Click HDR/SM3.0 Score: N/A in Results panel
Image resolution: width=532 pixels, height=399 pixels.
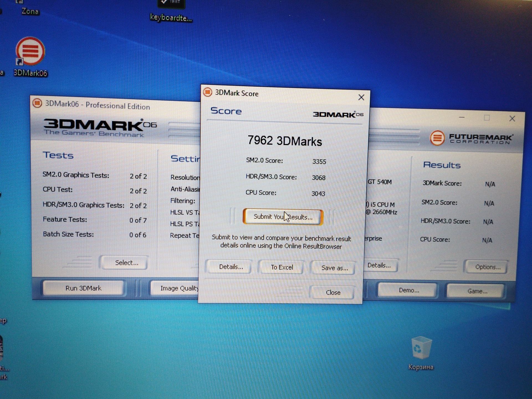pos(457,221)
